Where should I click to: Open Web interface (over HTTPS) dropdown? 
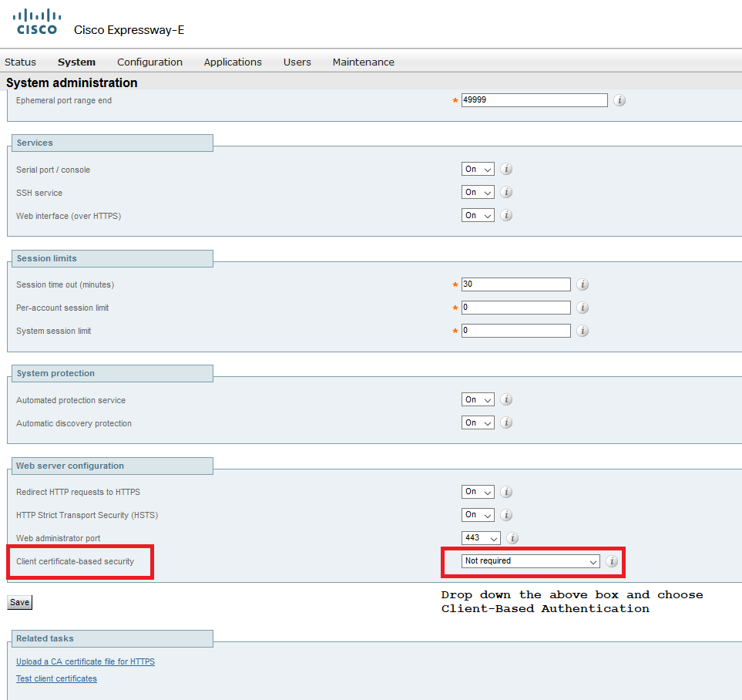478,216
